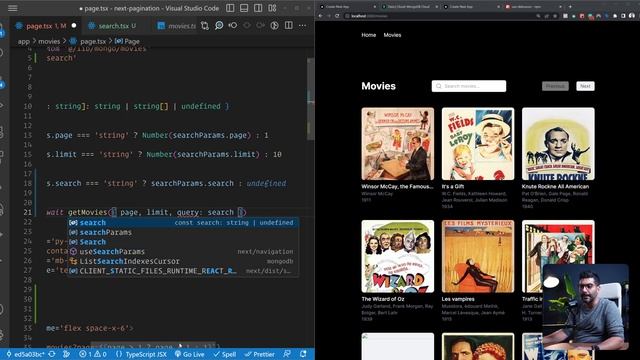Switch to the first 'Create Next App' browser tab

(348, 7)
